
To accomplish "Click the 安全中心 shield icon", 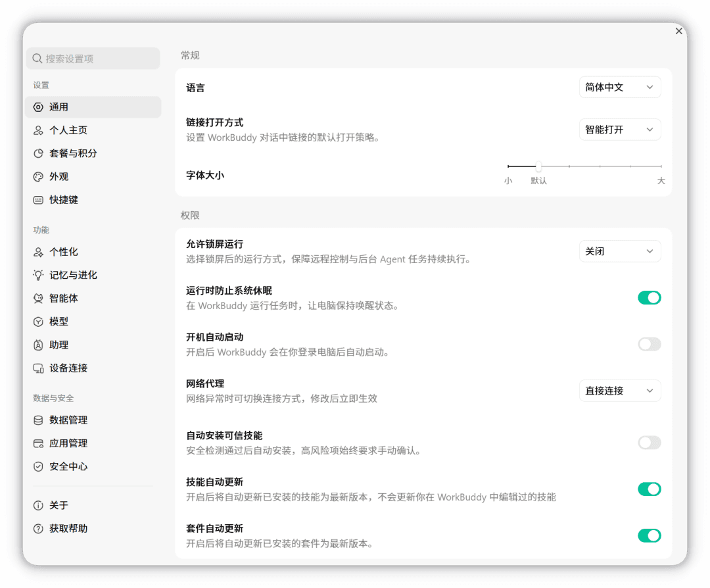I will 39,466.
